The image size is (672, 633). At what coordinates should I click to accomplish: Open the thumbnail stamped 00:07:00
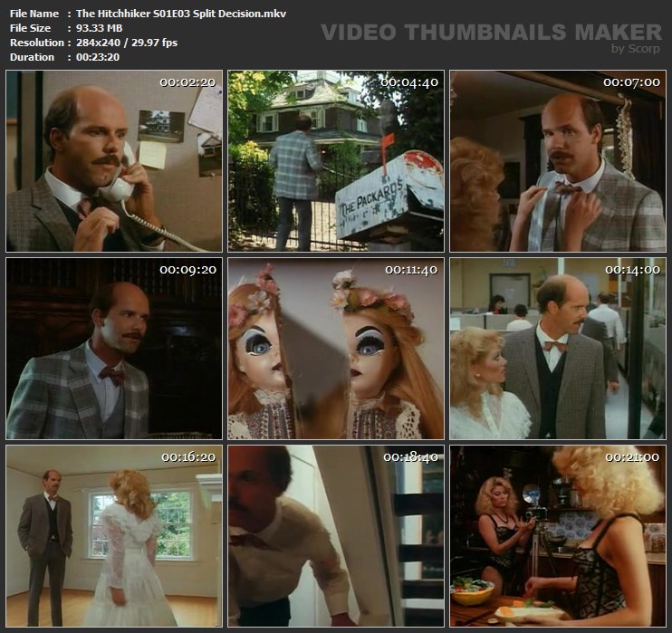click(558, 161)
